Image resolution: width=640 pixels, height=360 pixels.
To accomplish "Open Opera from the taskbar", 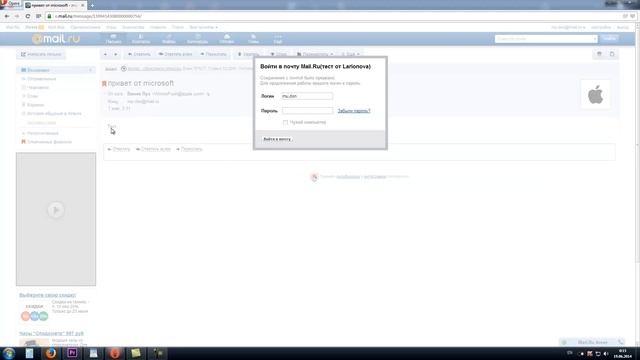I will pyautogui.click(x=115, y=353).
